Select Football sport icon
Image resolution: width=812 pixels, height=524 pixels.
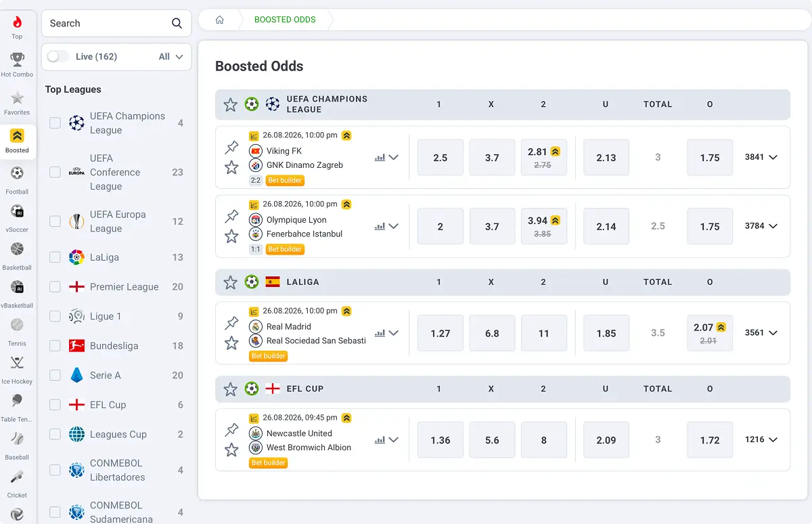[x=17, y=173]
